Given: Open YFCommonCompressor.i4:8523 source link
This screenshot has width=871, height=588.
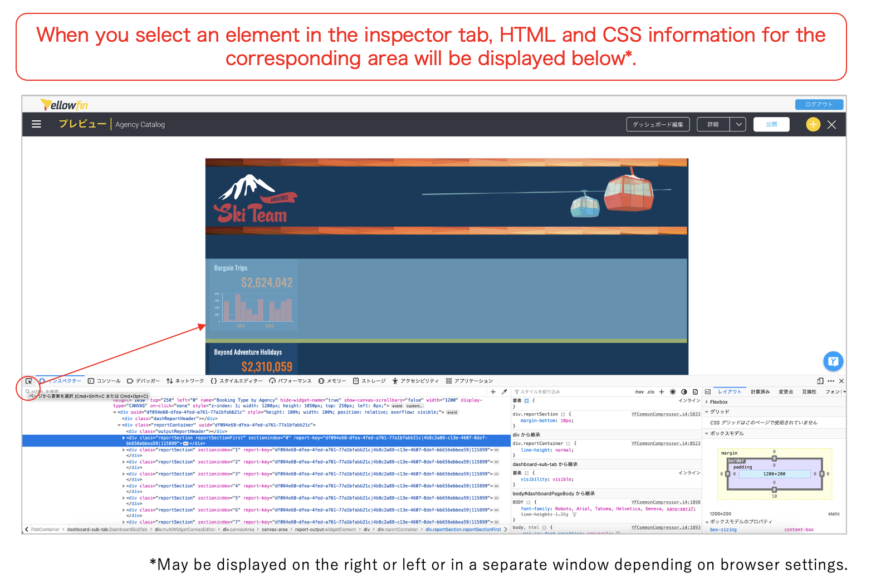Looking at the screenshot, I should (x=666, y=444).
